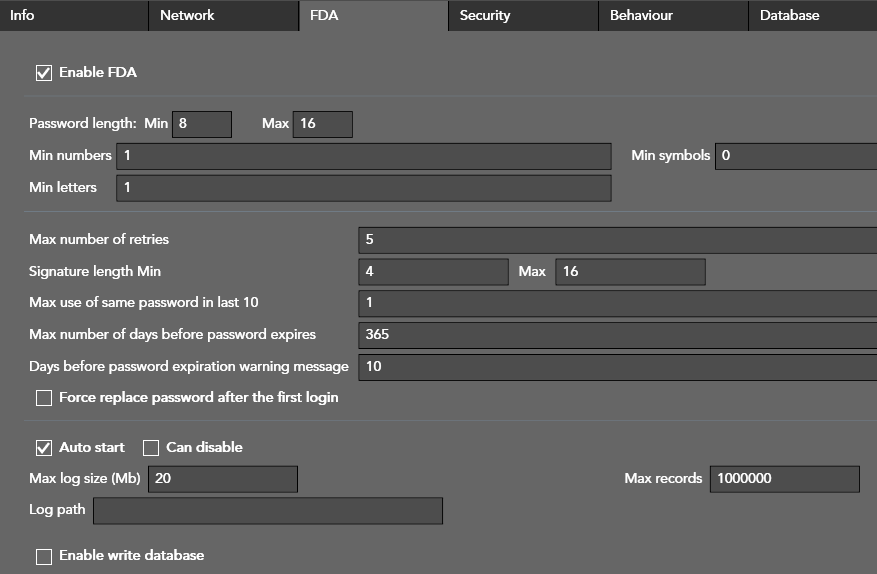Click the Max number of retries field
Screen dimensions: 877x574
(617, 240)
